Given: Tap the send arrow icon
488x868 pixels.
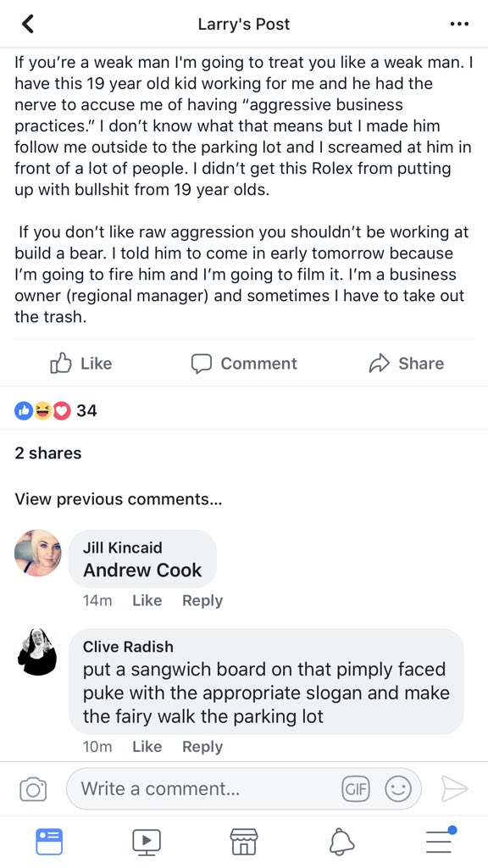Looking at the screenshot, I should tap(454, 789).
